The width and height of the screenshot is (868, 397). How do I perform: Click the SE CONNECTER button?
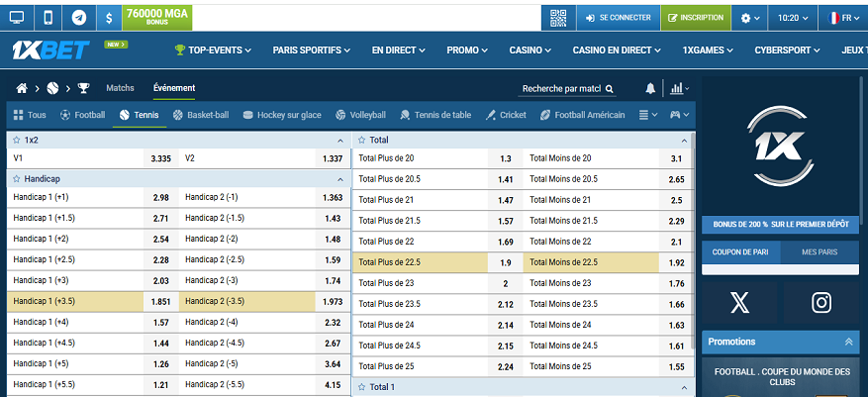click(619, 18)
